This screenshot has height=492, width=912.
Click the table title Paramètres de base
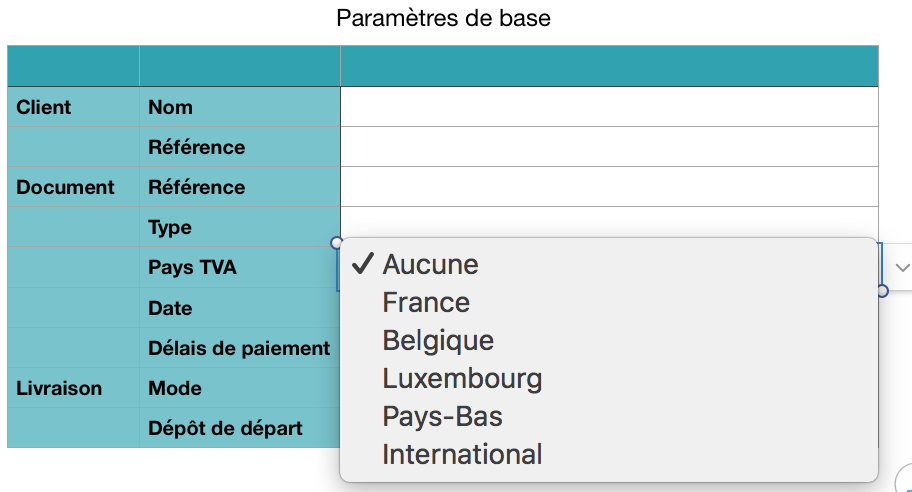coord(443,18)
